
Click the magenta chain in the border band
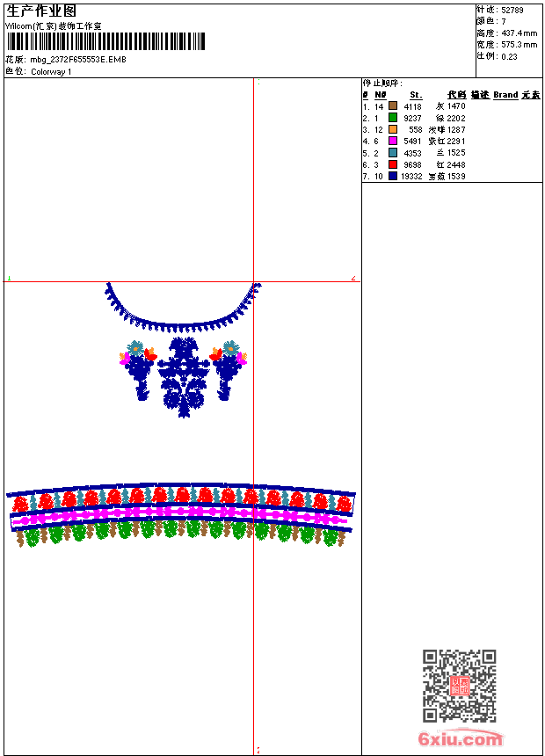[179, 514]
